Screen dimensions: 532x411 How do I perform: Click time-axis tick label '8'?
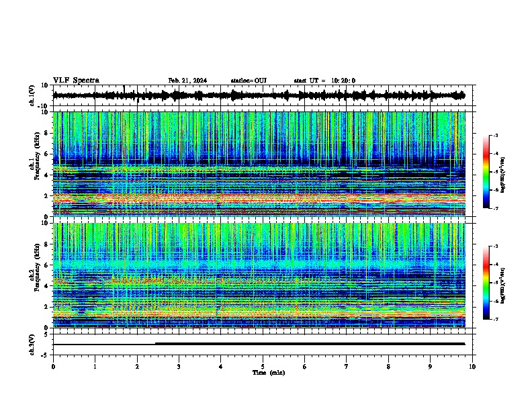(388, 367)
